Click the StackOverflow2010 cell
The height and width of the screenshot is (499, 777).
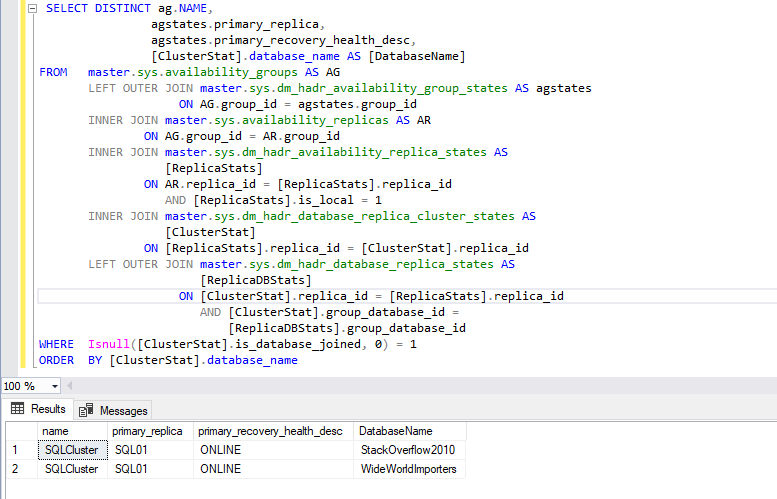(410, 450)
